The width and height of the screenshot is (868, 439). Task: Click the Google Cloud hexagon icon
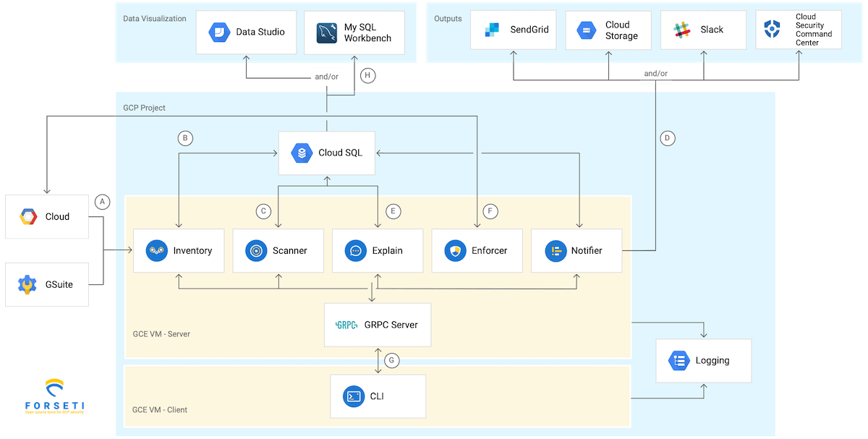point(28,216)
